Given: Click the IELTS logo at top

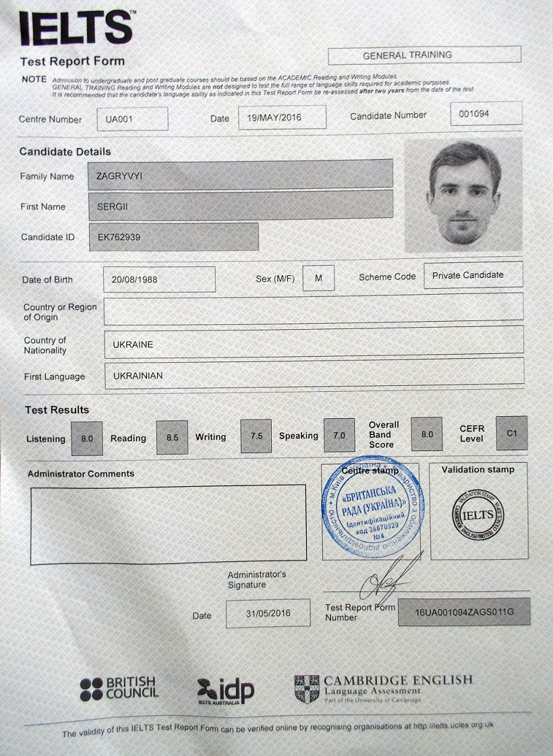Looking at the screenshot, I should point(76,28).
